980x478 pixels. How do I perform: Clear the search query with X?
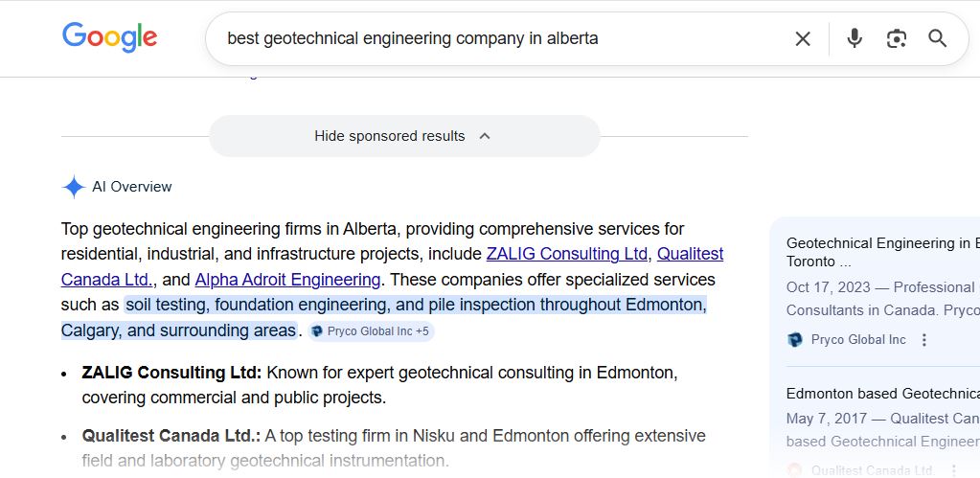coord(803,38)
